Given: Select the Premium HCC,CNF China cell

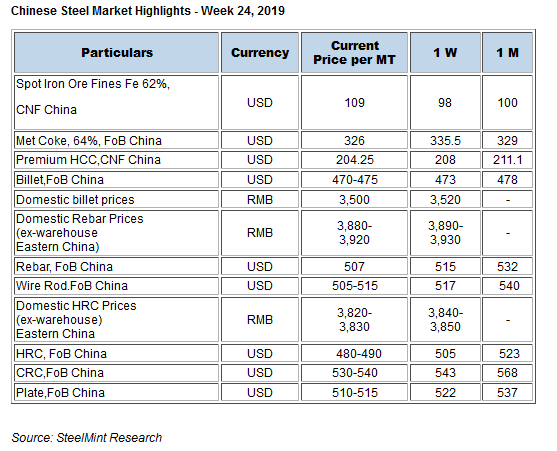Looking at the screenshot, I should point(117,160).
